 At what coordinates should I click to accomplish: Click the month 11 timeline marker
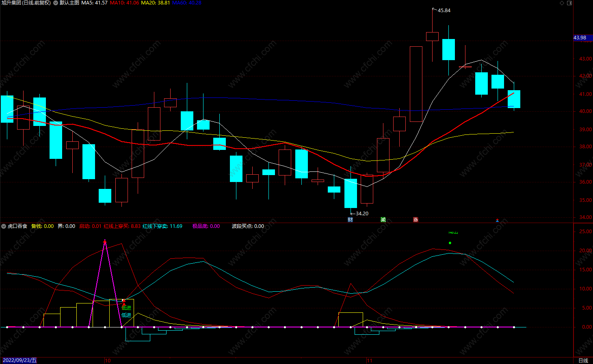point(370,360)
